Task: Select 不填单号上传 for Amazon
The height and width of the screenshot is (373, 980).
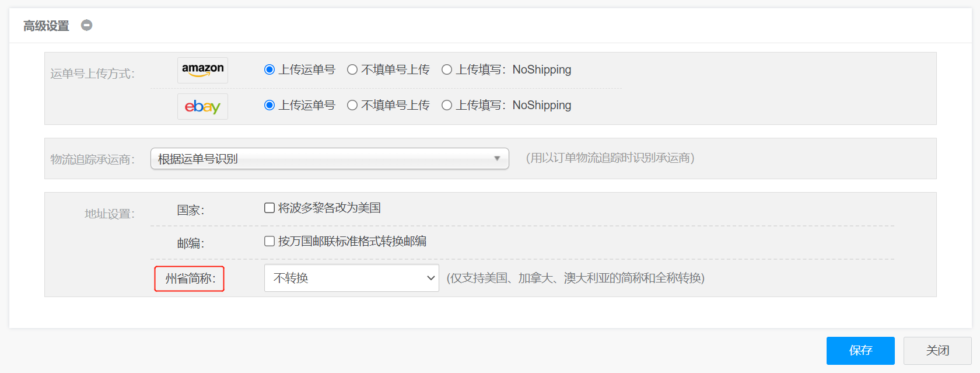Action: click(352, 69)
